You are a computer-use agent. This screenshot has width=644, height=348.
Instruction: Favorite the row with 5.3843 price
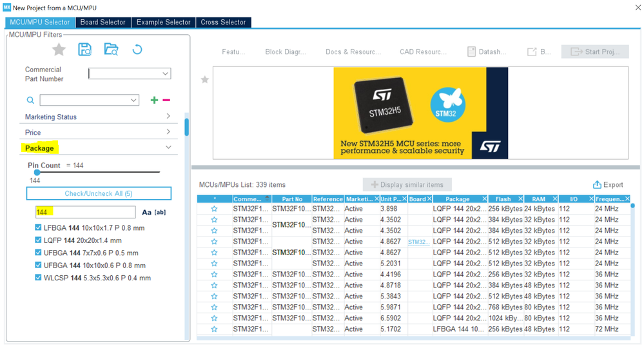click(214, 296)
